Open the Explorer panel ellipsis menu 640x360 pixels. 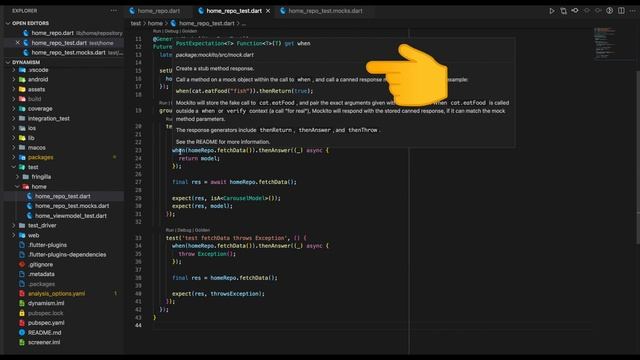click(x=113, y=11)
